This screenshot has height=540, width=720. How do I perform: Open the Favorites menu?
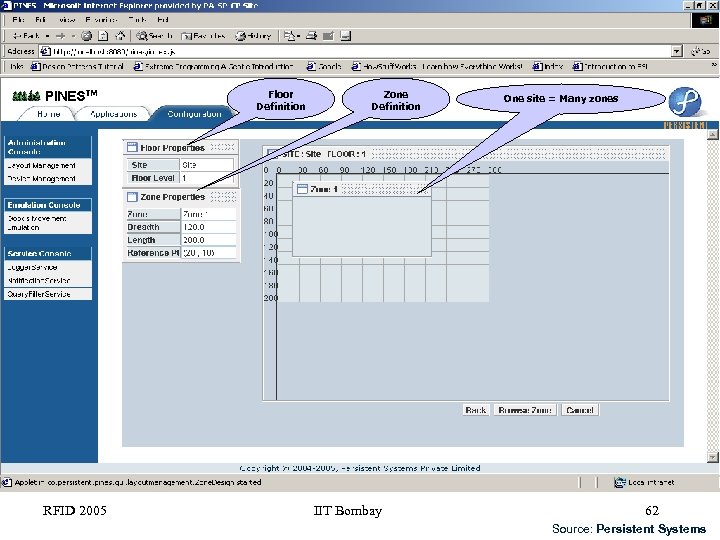click(101, 20)
